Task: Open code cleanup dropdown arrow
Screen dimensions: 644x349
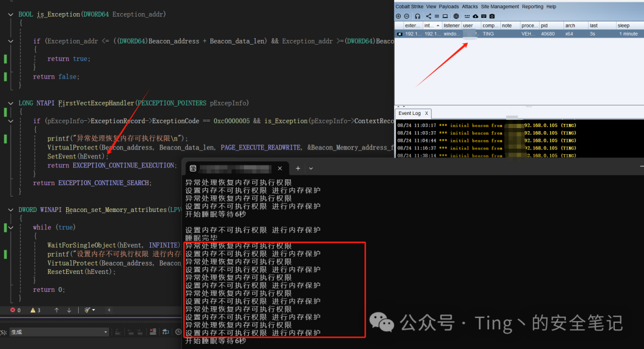Action: tap(94, 310)
